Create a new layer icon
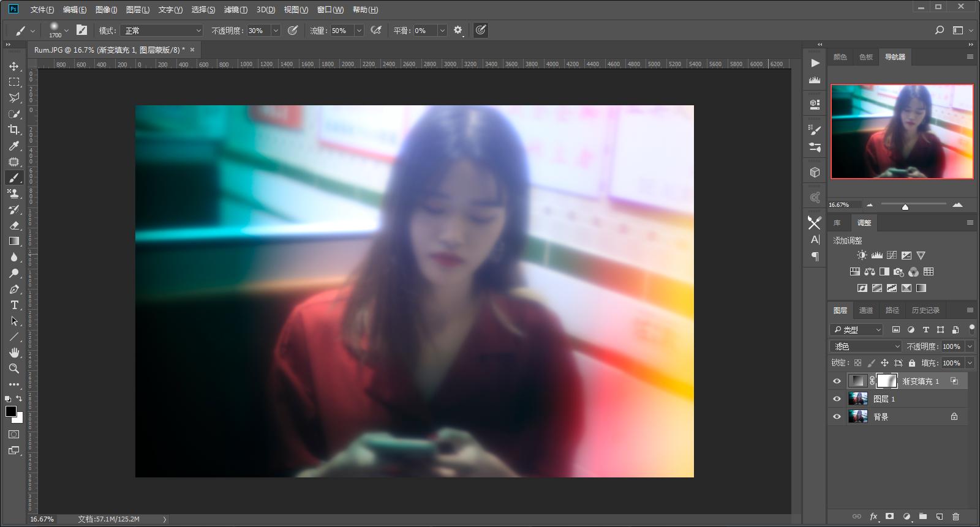Viewport: 980px width, 527px height. (x=940, y=517)
